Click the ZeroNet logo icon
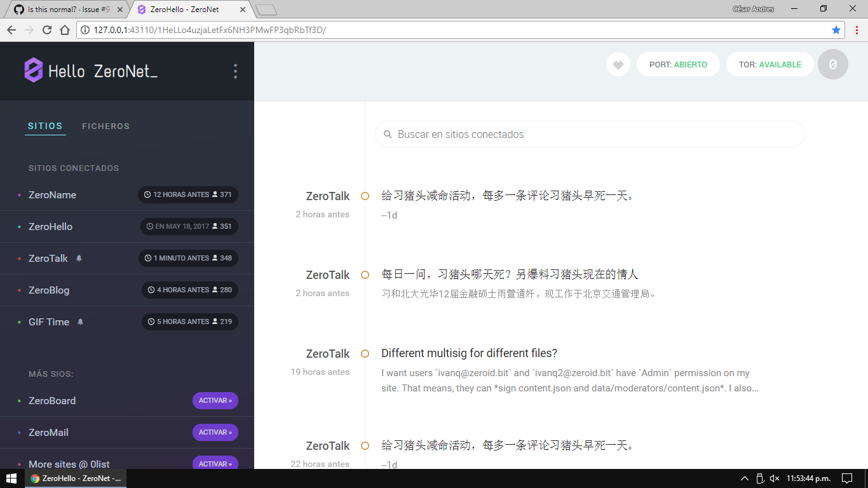868x488 pixels. tap(33, 70)
